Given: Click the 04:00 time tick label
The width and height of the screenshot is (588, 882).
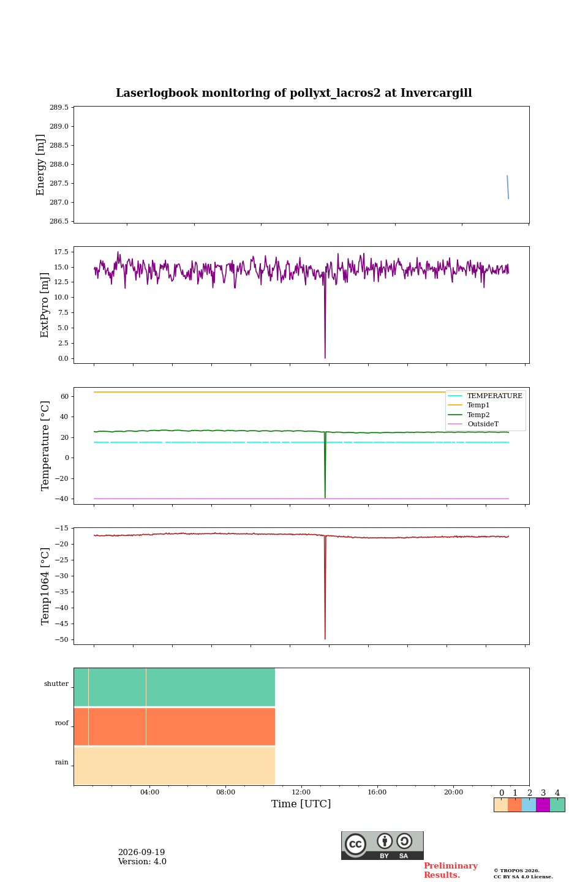Looking at the screenshot, I should pyautogui.click(x=149, y=793).
